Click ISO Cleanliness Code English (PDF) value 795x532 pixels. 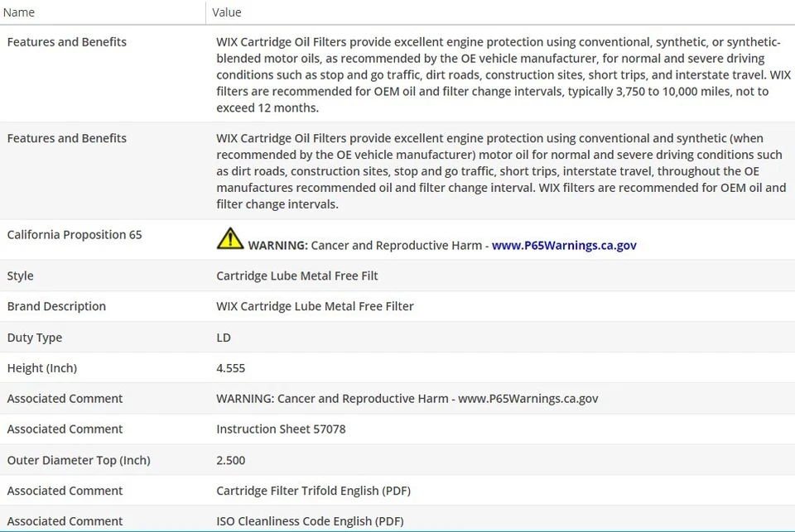click(x=310, y=521)
